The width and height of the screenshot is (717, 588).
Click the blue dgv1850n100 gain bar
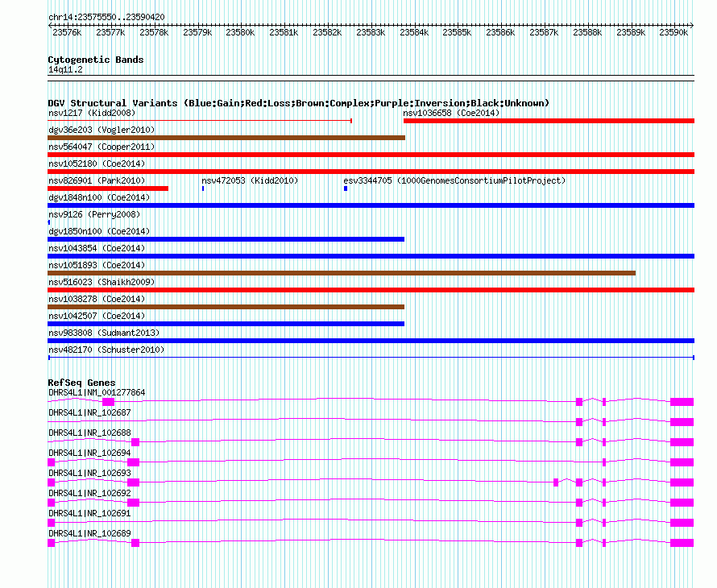click(x=226, y=239)
